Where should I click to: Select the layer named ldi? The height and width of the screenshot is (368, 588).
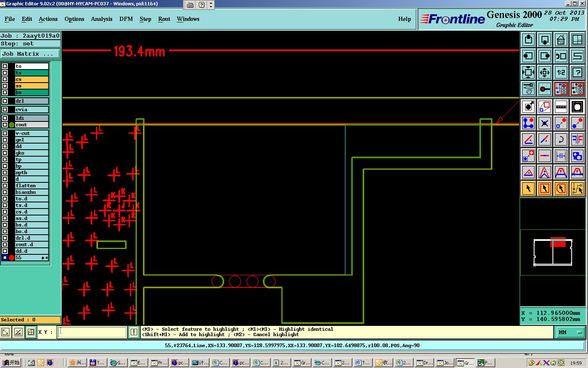[x=32, y=118]
